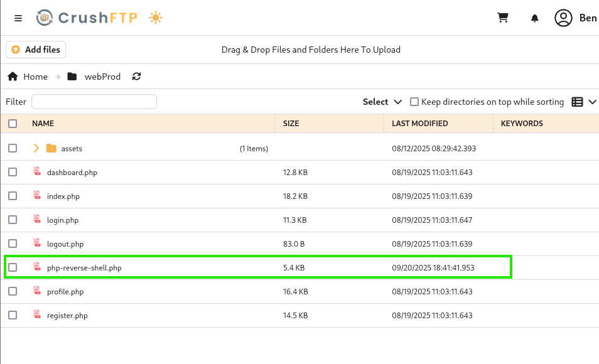Sort by the SIZE column header
This screenshot has width=599, height=364.
click(291, 124)
